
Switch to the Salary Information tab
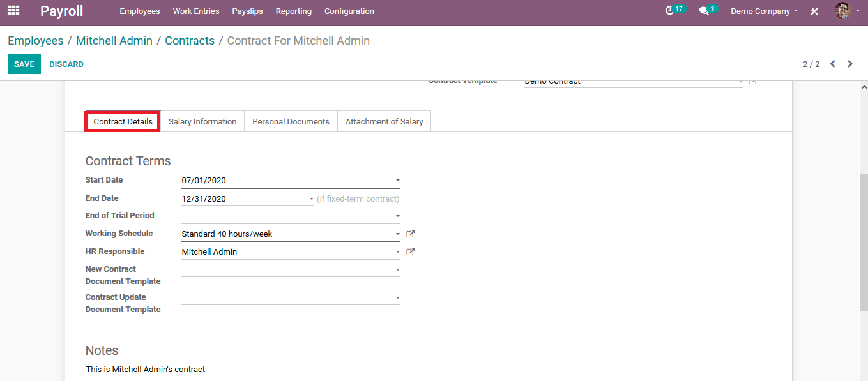point(202,121)
